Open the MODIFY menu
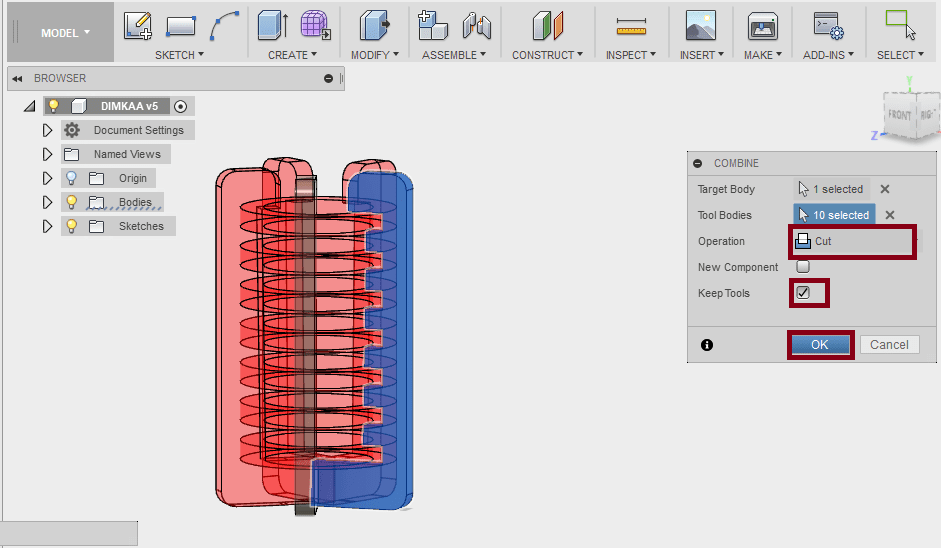The width and height of the screenshot is (941, 548). (374, 55)
